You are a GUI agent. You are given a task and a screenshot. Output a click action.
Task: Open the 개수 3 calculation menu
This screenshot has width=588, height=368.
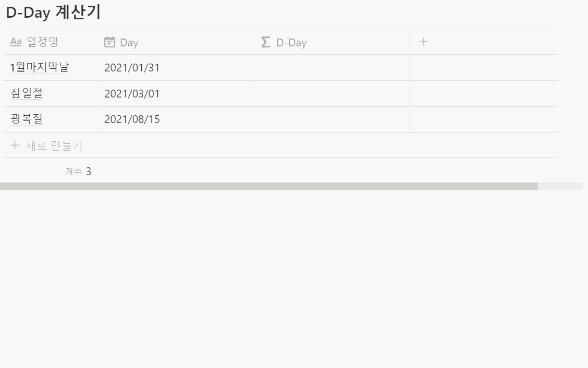[78, 171]
